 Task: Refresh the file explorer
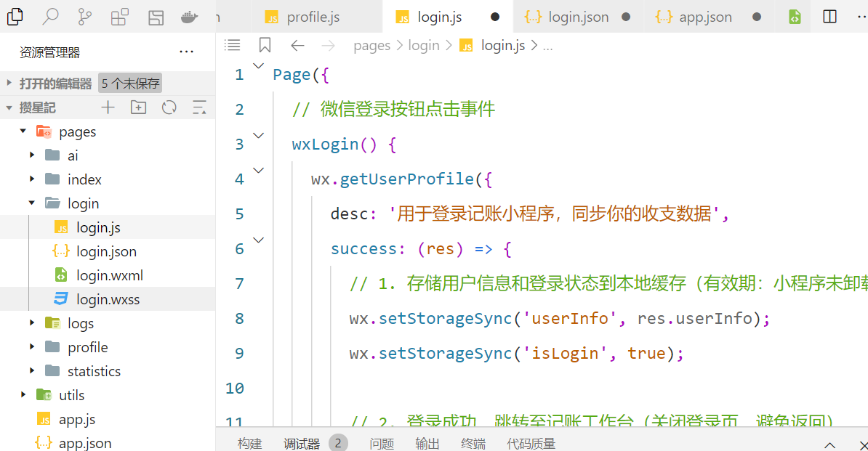[169, 107]
